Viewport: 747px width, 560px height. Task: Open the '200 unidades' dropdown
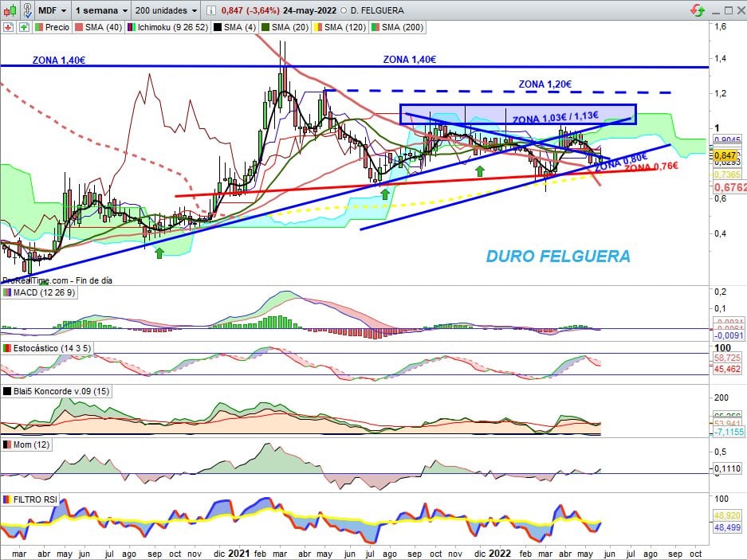tap(166, 10)
